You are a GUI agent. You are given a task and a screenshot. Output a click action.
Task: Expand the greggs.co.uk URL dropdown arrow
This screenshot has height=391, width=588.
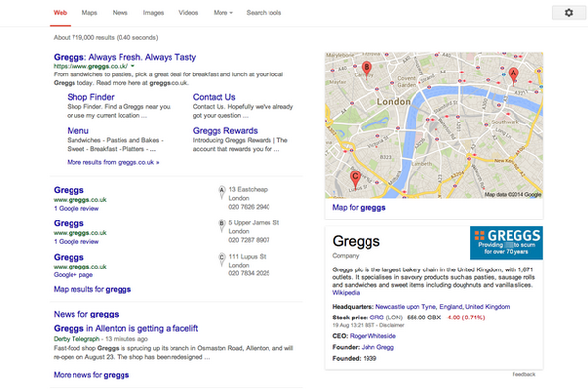(x=132, y=66)
